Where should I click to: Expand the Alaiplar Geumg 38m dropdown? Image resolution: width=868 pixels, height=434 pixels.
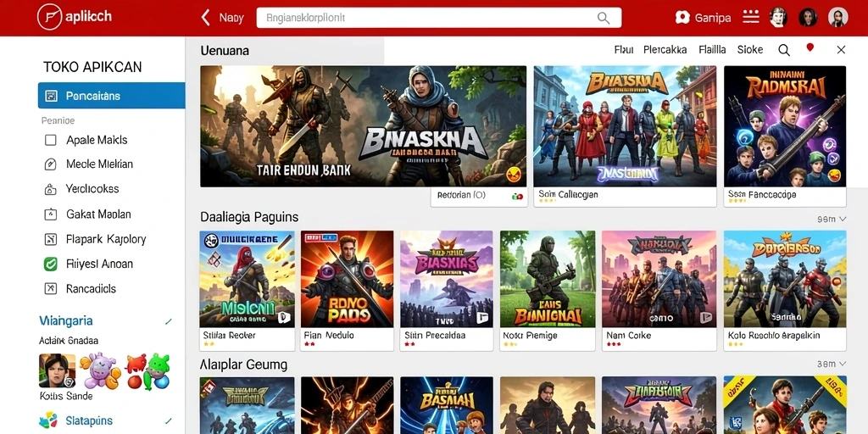tap(832, 364)
